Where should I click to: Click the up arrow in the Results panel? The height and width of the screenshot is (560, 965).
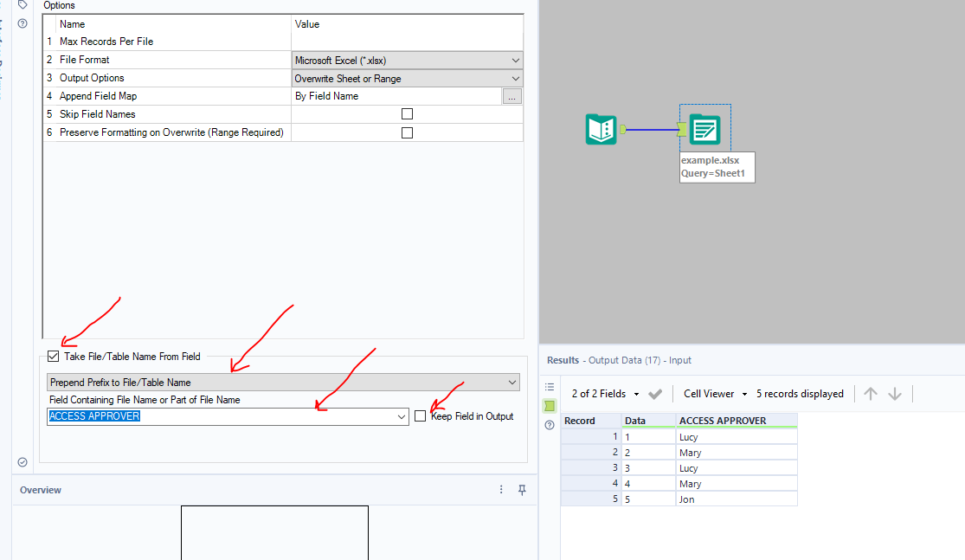(x=870, y=393)
